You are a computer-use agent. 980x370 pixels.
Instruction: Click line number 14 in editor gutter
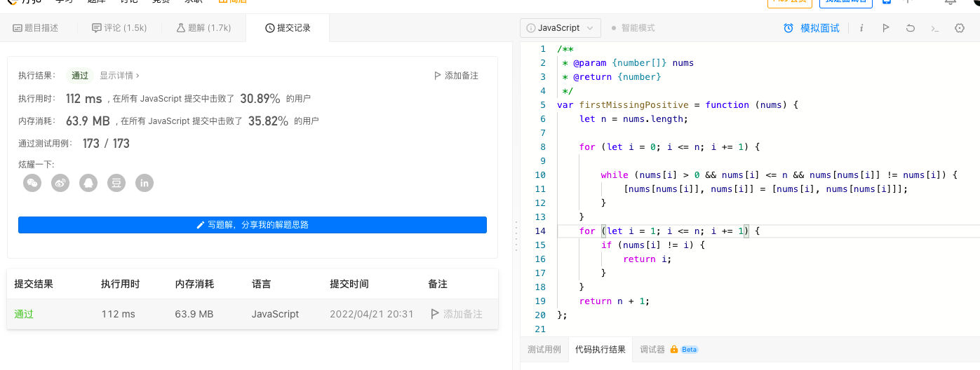(x=539, y=231)
